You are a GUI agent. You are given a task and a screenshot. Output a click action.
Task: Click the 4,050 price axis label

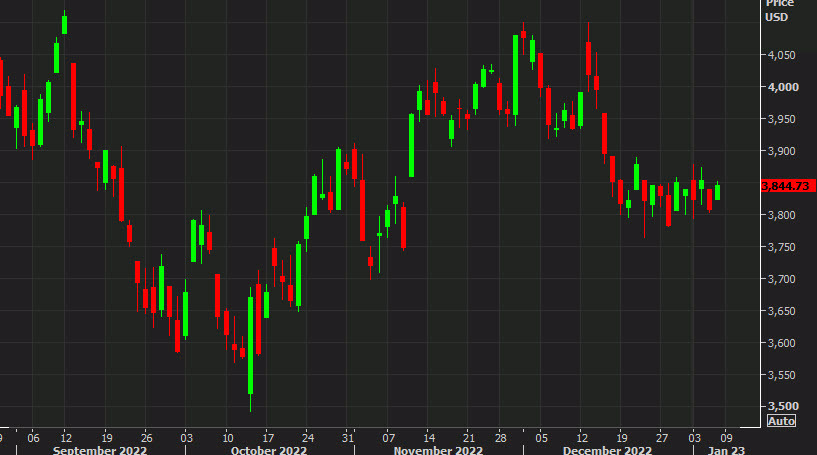click(781, 56)
